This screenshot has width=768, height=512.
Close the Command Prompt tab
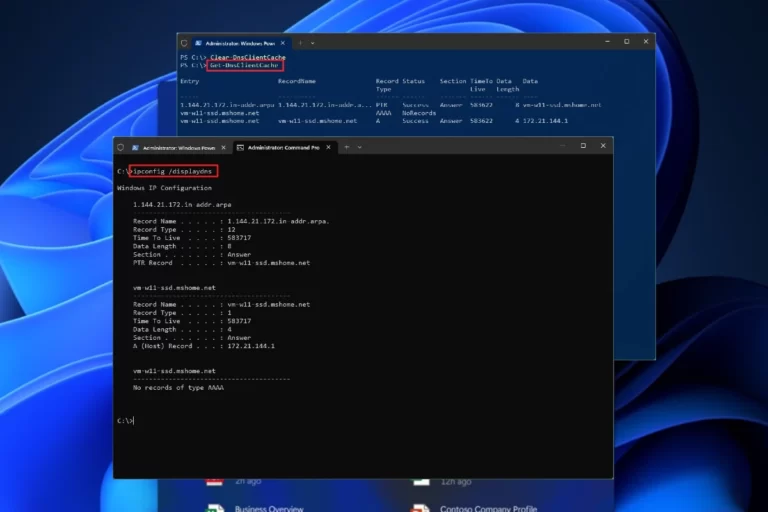click(328, 147)
